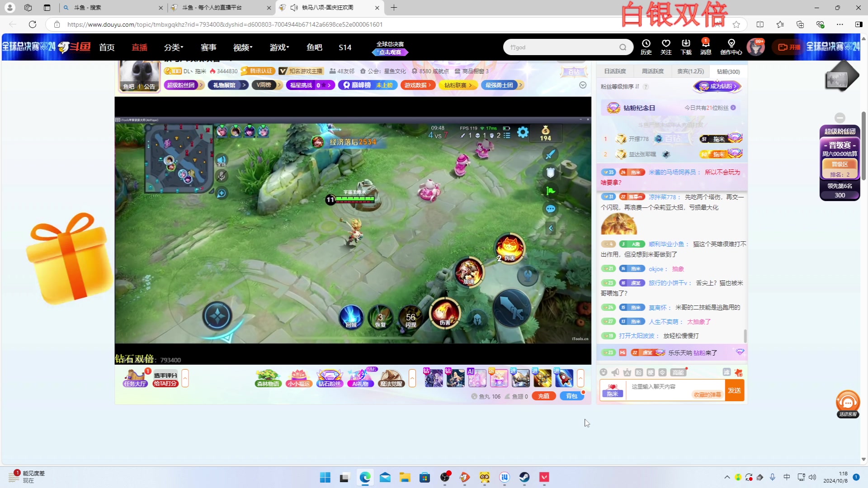Switch to the 日活跃度 tab
The width and height of the screenshot is (868, 488).
tap(615, 71)
